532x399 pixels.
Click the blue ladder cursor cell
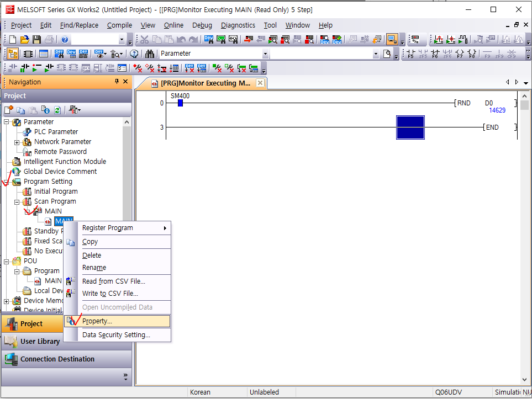pyautogui.click(x=410, y=127)
